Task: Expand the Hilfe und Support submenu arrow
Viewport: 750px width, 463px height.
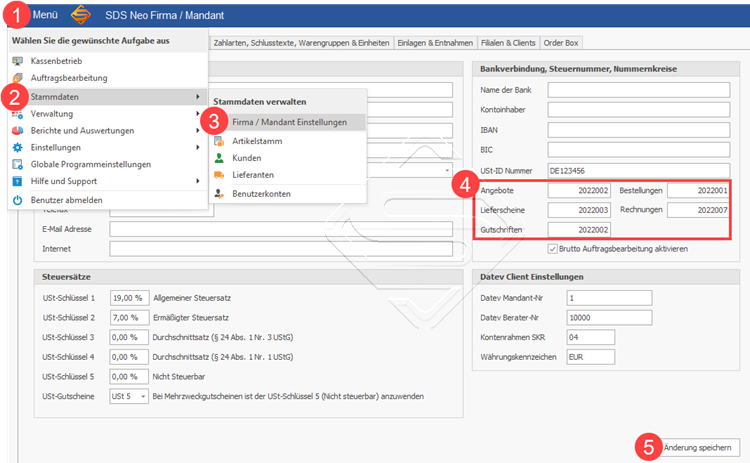Action: coord(198,181)
